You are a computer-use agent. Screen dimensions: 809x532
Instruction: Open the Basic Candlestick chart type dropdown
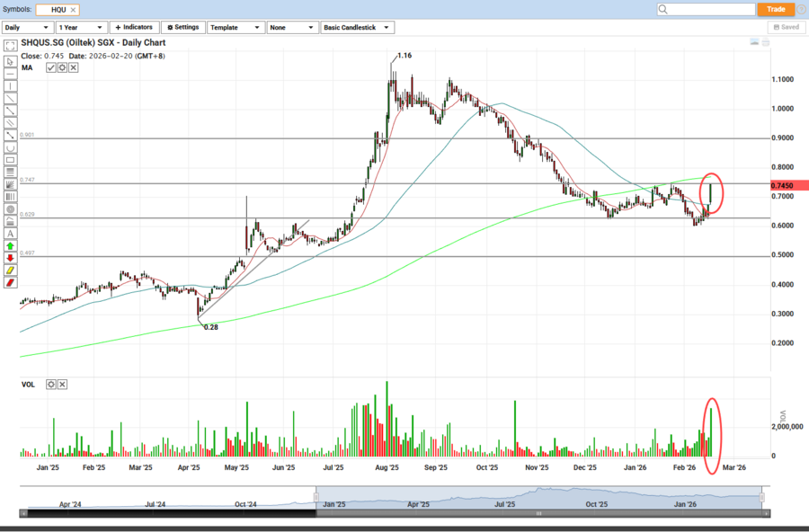click(357, 27)
